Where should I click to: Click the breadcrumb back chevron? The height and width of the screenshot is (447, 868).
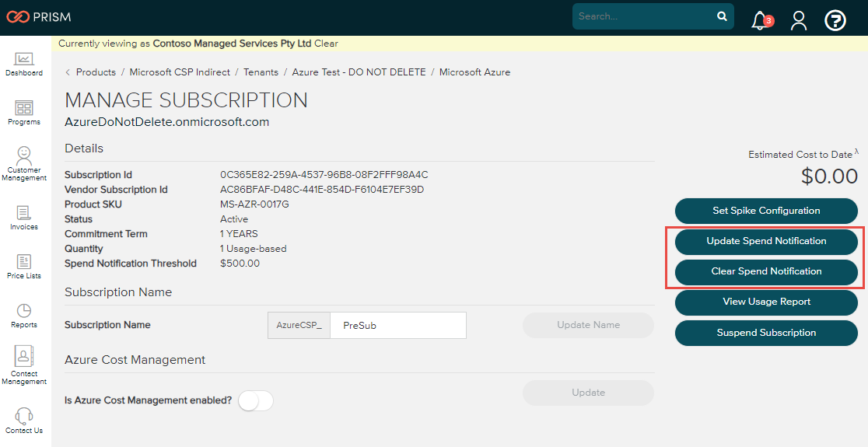(68, 72)
